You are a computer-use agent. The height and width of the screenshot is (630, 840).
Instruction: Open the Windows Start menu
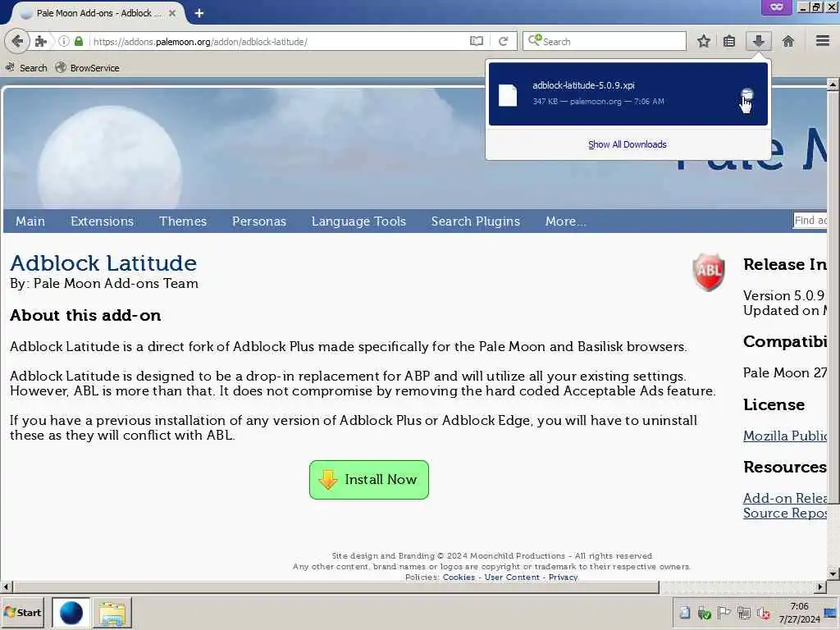22,612
